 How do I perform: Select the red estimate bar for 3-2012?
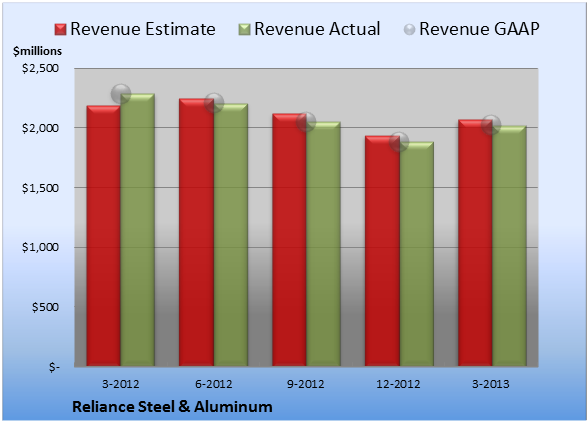104,236
